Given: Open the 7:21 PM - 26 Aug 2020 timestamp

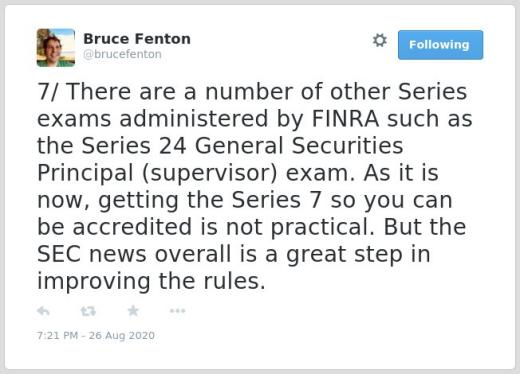Looking at the screenshot, I should [x=96, y=335].
